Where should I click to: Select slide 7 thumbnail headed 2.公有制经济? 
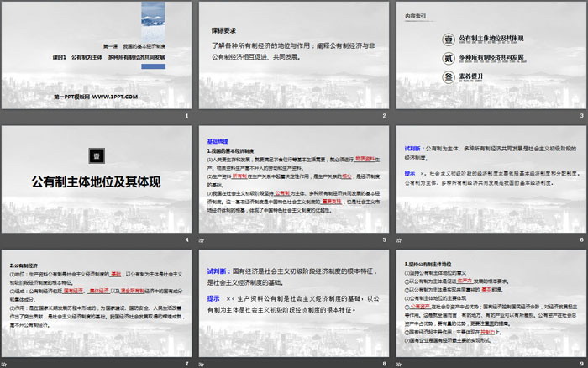[x=97, y=303]
